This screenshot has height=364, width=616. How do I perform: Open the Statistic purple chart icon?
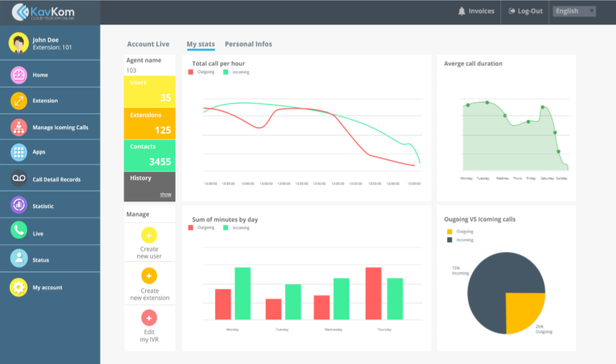point(19,206)
